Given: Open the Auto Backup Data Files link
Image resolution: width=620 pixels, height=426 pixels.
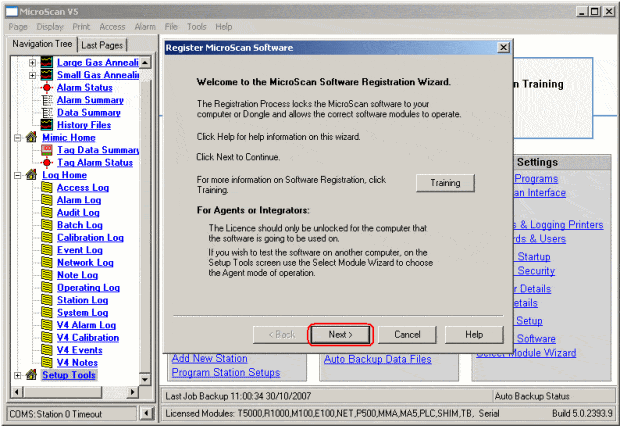Looking at the screenshot, I should point(376,358).
